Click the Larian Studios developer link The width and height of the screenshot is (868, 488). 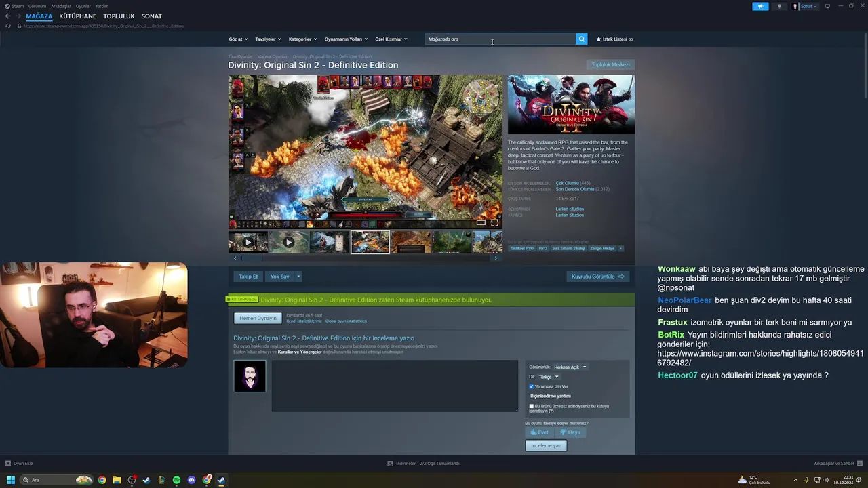[x=570, y=209]
